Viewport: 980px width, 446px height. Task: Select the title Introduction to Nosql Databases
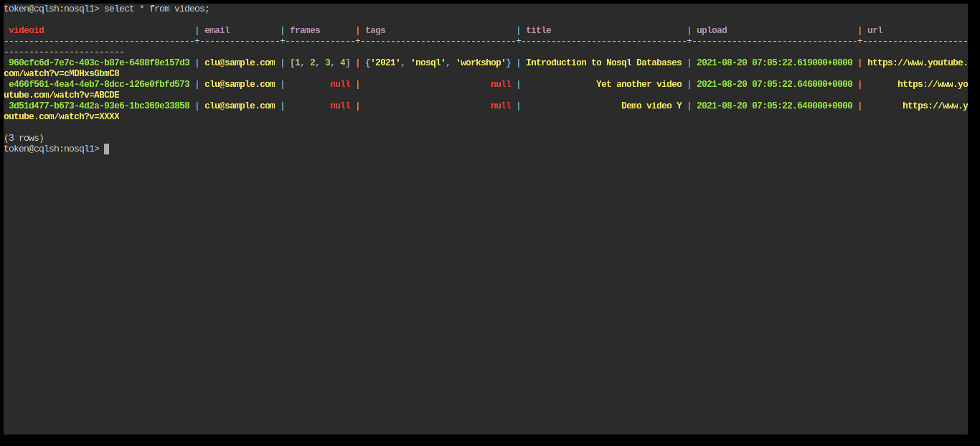click(603, 62)
